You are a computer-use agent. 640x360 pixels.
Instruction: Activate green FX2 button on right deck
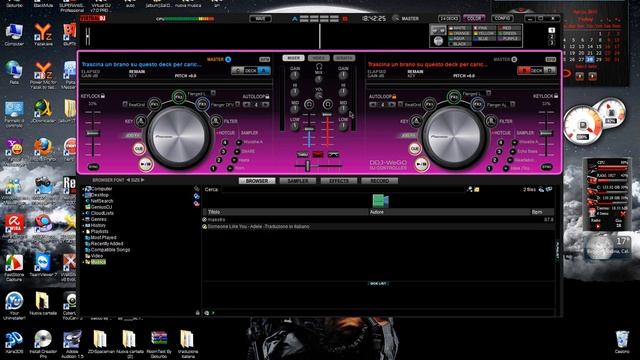click(453, 97)
